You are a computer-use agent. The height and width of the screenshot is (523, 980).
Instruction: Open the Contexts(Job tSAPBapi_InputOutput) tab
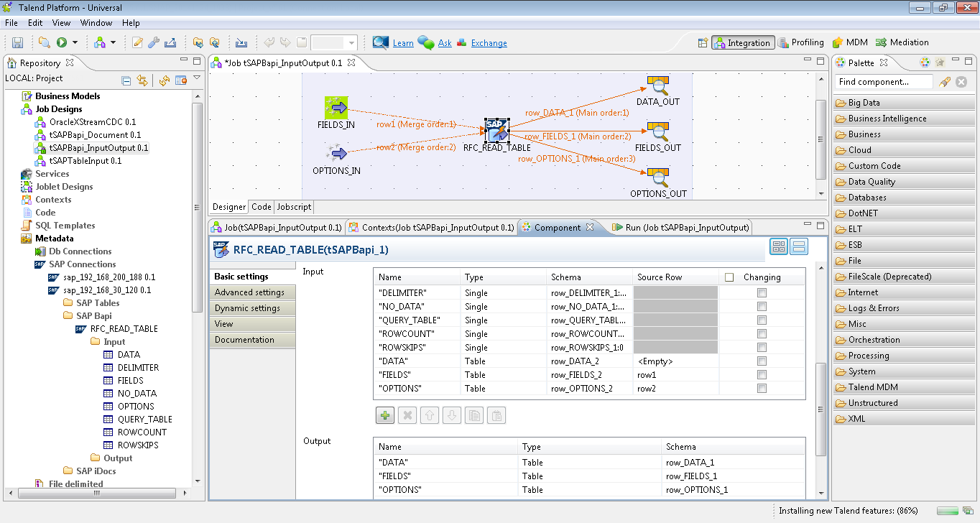[431, 227]
